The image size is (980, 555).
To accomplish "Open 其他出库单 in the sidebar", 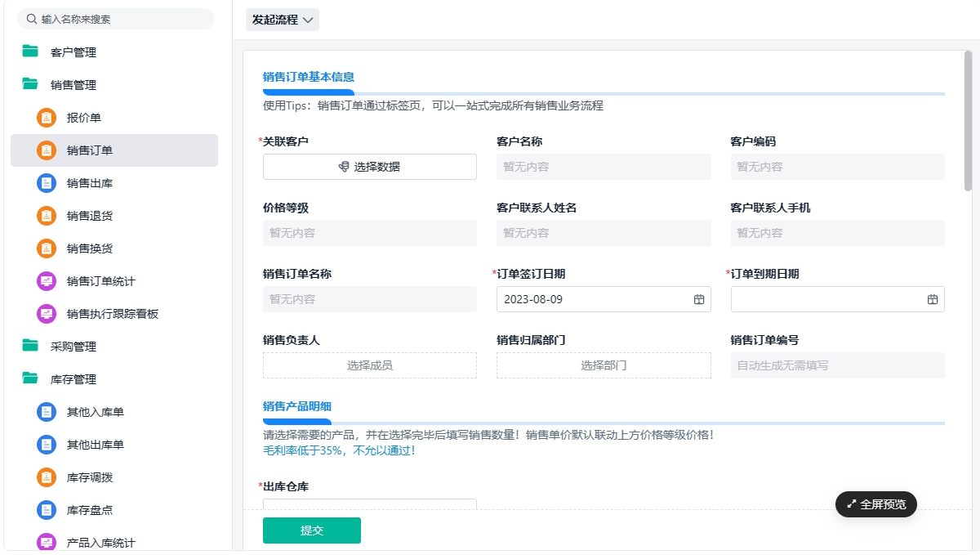I will point(114,445).
